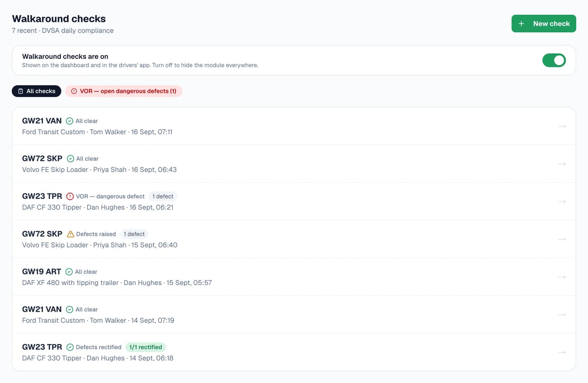
Task: Turn off the Walkaround checks toggle
Action: (554, 60)
